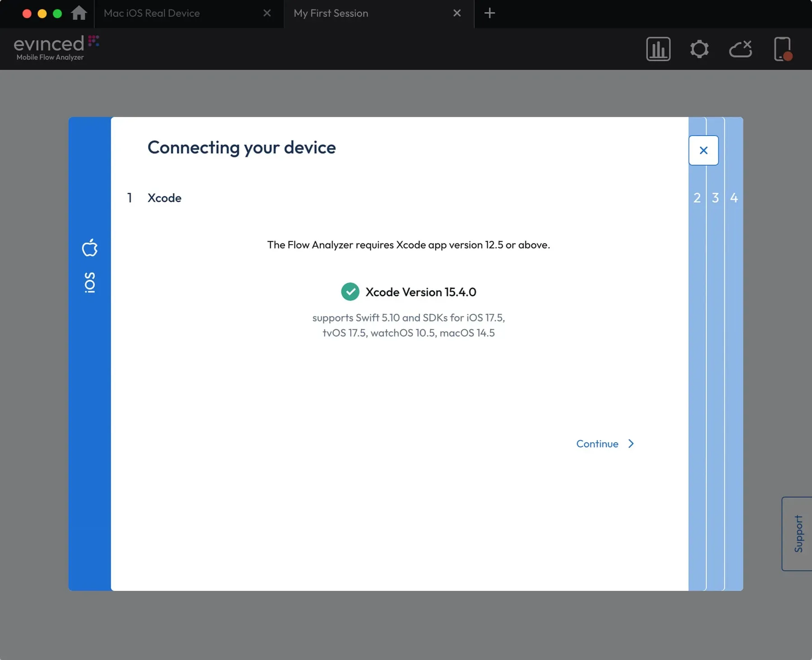812x660 pixels.
Task: Click the supports Swift 5.10 description
Action: click(408, 325)
